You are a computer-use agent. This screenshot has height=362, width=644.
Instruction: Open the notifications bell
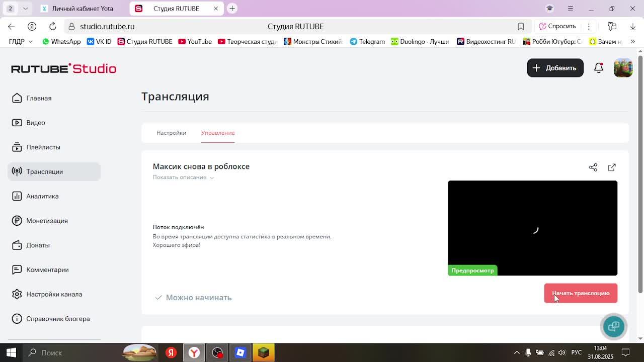(x=599, y=68)
